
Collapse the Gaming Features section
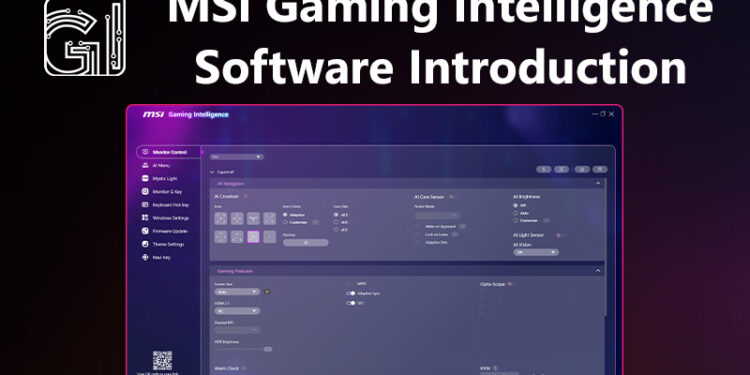click(597, 271)
